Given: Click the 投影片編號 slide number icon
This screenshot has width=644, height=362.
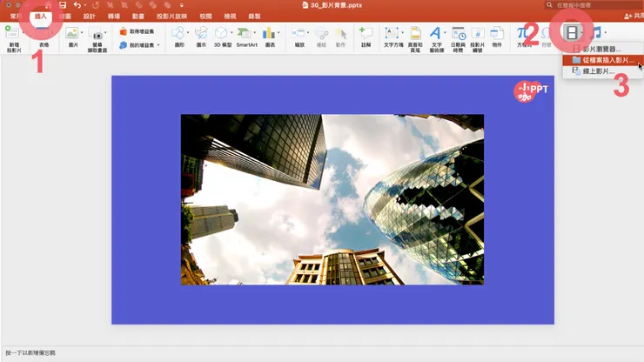Looking at the screenshot, I should (x=477, y=33).
